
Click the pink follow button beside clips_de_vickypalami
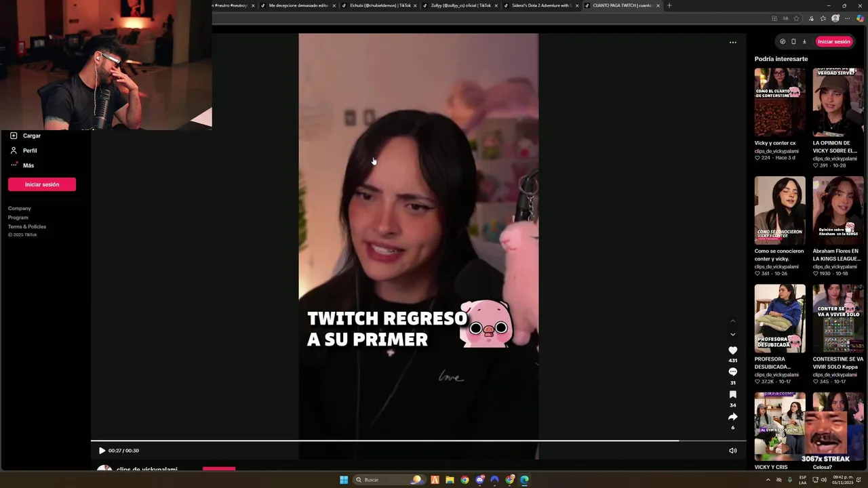219,468
